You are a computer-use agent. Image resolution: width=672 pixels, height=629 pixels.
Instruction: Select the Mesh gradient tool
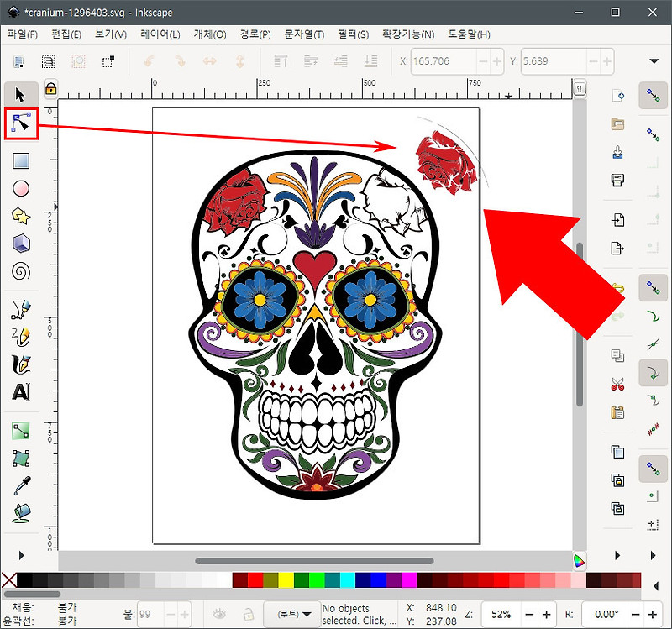point(21,458)
